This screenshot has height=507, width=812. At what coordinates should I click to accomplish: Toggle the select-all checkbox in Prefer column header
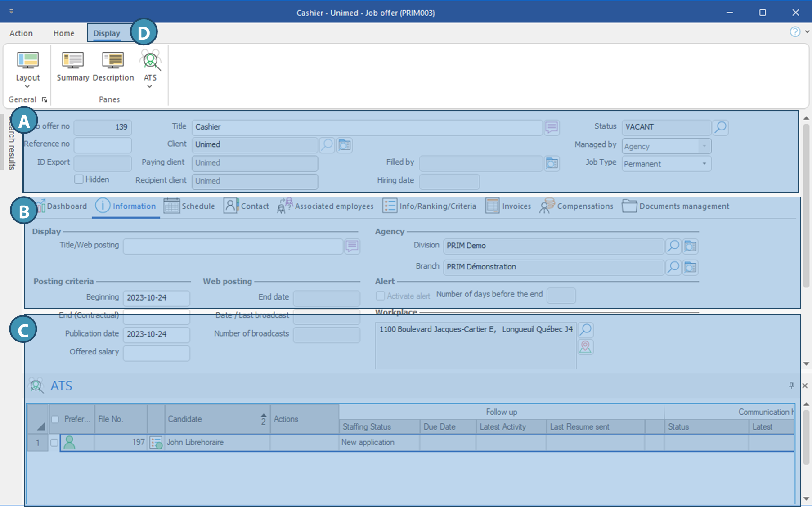coord(55,419)
